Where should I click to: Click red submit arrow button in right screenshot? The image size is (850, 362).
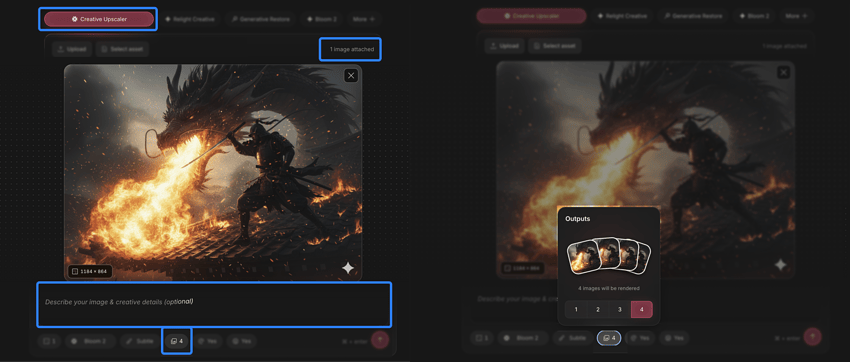813,337
